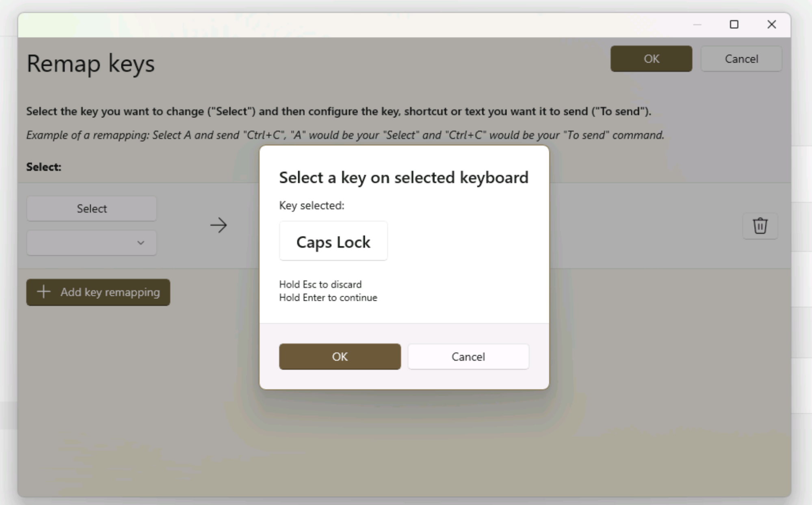812x505 pixels.
Task: Click the 'Remap keys' heading
Action: [x=91, y=64]
